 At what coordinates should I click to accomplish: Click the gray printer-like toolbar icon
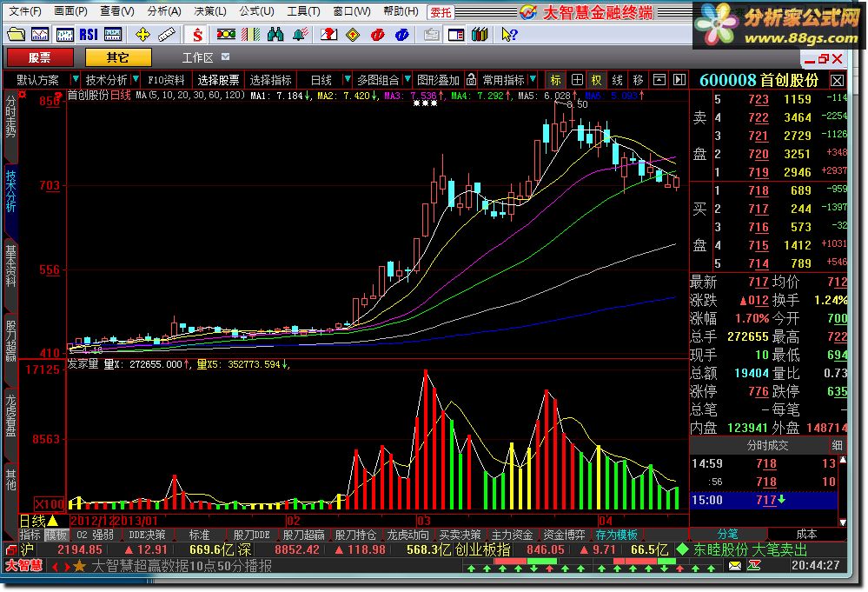point(431,34)
